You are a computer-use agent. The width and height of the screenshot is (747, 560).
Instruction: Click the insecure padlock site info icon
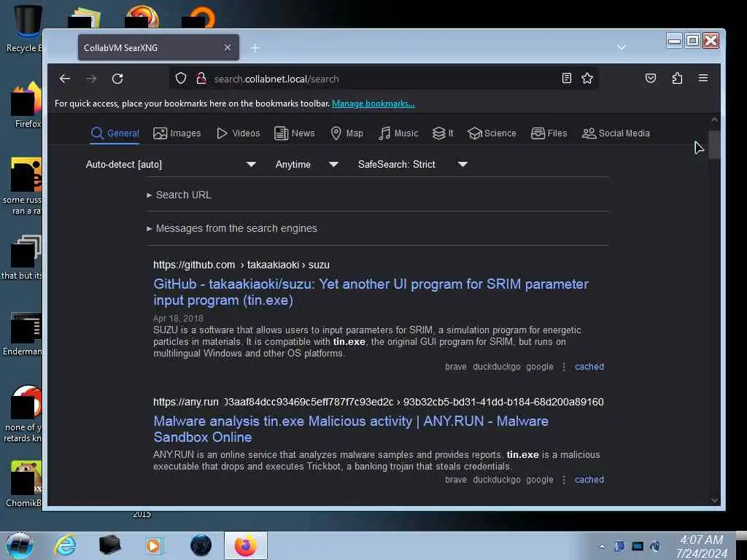point(201,78)
